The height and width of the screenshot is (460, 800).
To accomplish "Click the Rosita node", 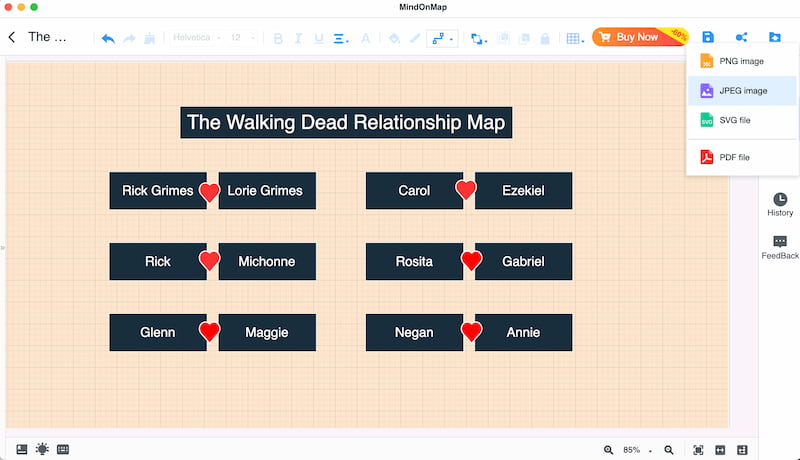I will (414, 262).
